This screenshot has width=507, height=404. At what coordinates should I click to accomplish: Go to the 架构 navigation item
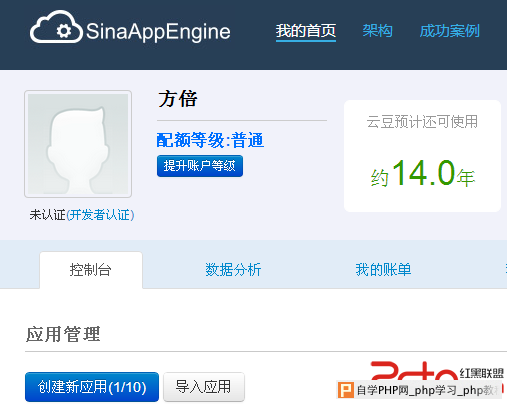point(377,31)
